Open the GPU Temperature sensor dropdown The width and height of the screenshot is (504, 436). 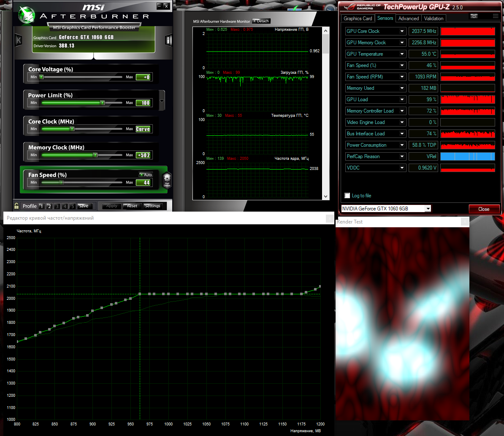[402, 54]
